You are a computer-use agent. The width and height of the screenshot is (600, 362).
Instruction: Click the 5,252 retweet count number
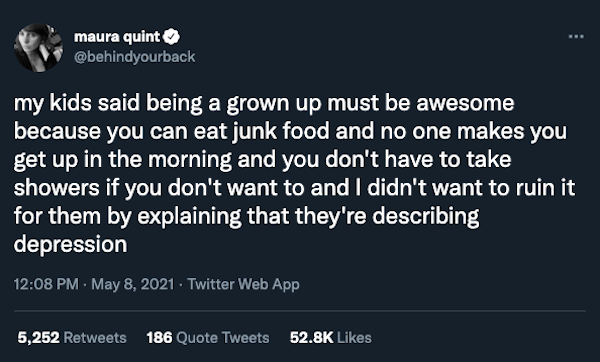38,338
